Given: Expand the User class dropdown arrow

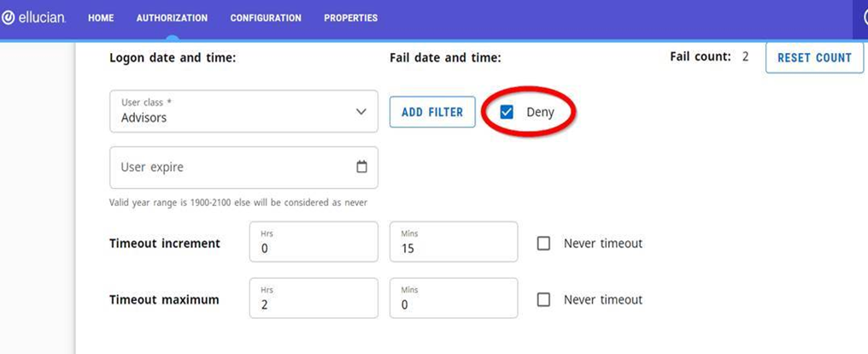Looking at the screenshot, I should tap(361, 112).
